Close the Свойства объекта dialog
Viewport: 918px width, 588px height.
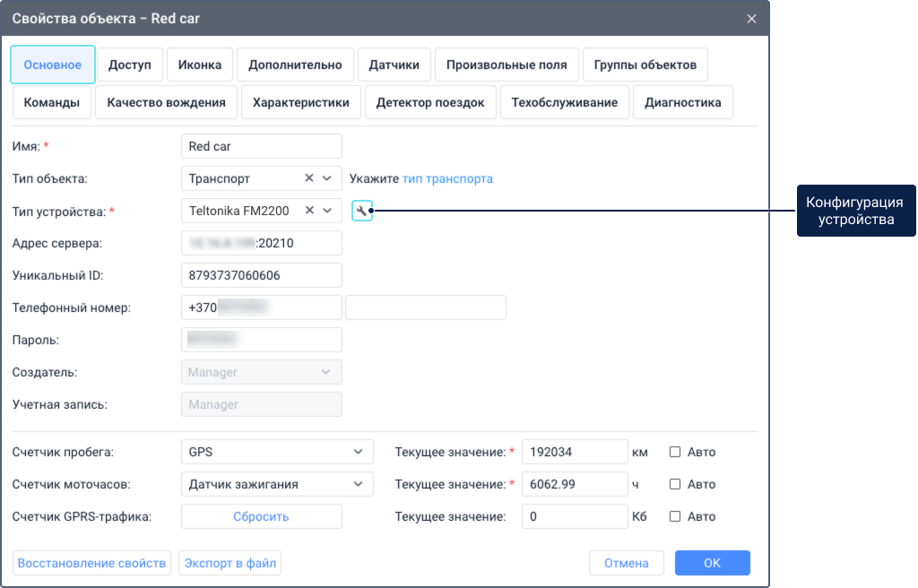[x=751, y=18]
